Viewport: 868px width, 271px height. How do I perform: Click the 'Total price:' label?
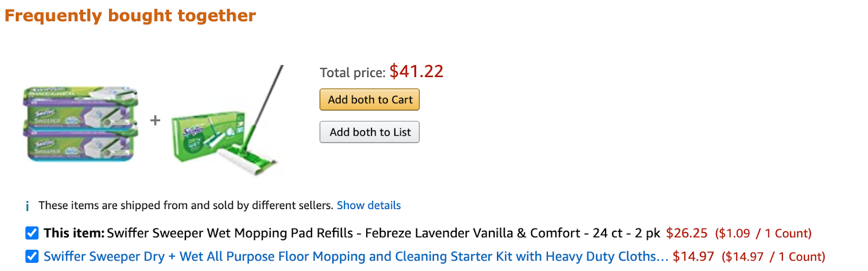pyautogui.click(x=352, y=73)
